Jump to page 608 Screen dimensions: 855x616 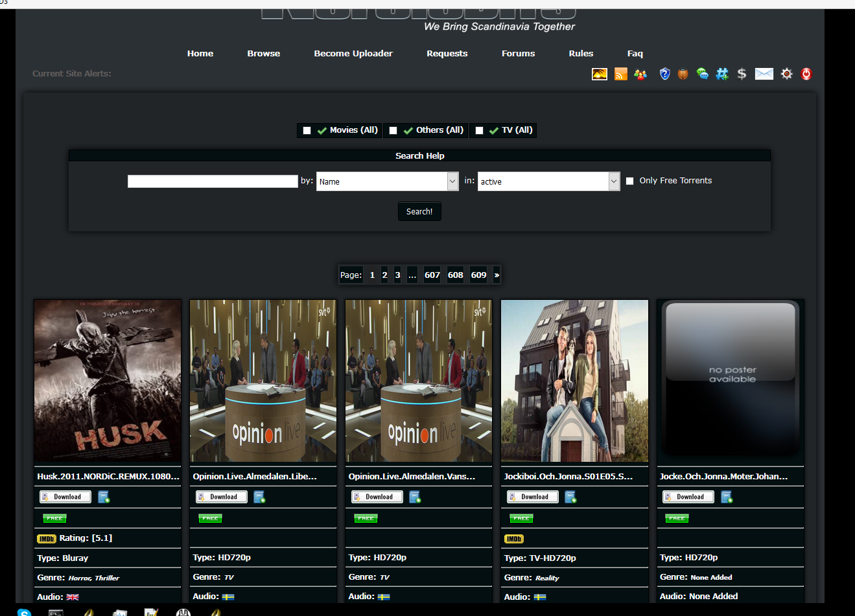coord(455,275)
